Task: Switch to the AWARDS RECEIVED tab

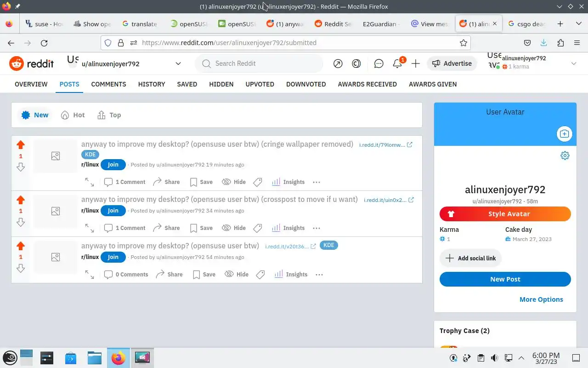Action: 367,84
